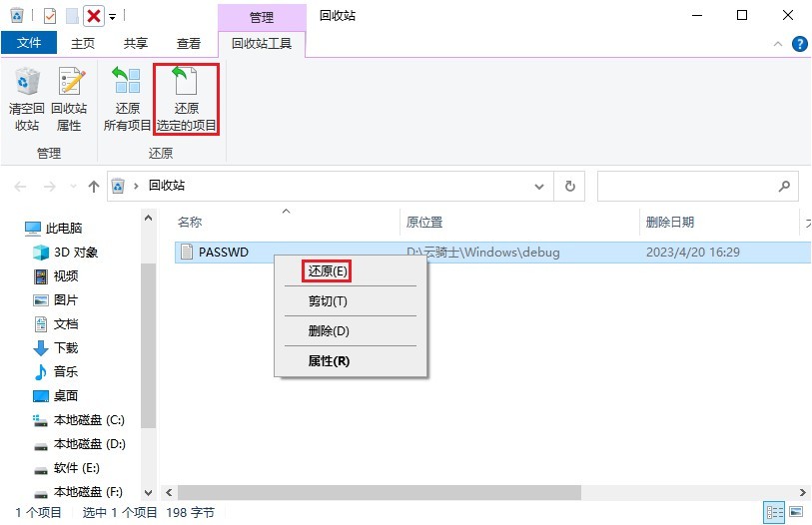
Task: Select 此电脑 in navigation pane
Action: click(53, 228)
